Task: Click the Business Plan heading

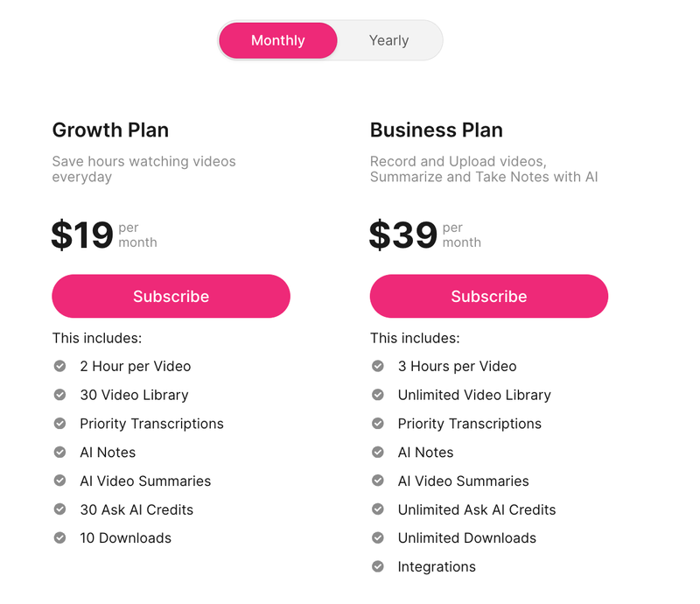Action: coord(436,130)
